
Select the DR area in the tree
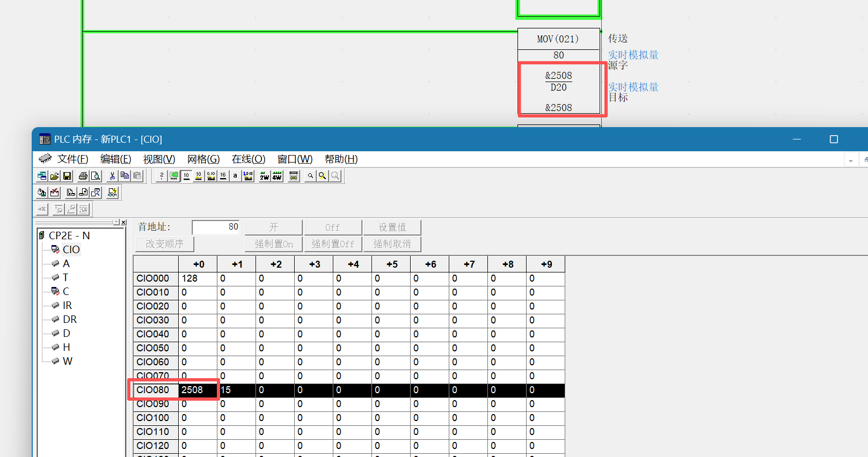coord(70,319)
